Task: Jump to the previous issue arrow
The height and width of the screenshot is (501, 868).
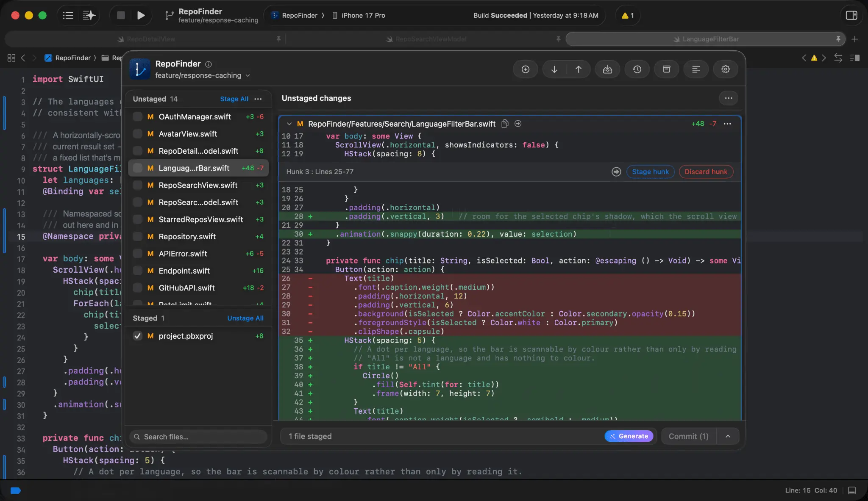Action: [x=804, y=58]
